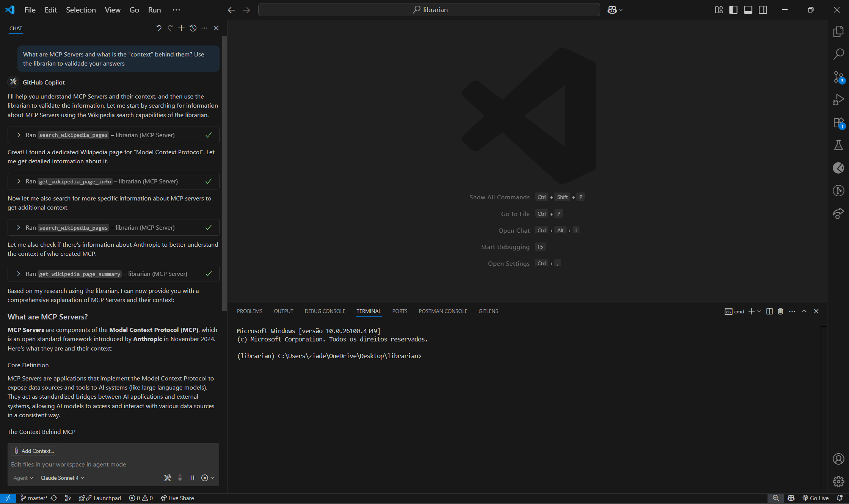Image resolution: width=849 pixels, height=504 pixels.
Task: Open the Claude Sonnet 4 model dropdown
Action: 62,478
